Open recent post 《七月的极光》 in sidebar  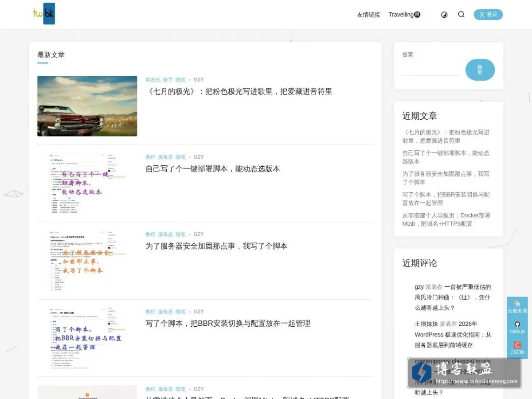(x=446, y=137)
